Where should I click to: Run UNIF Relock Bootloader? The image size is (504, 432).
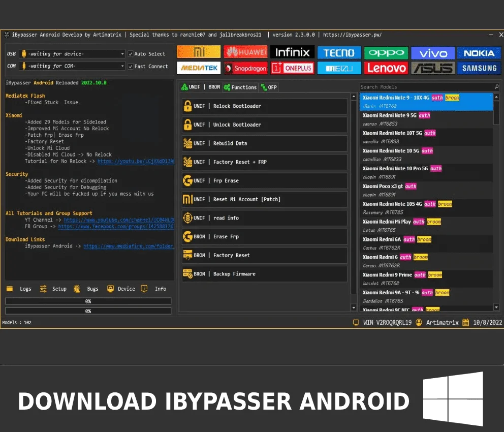265,106
